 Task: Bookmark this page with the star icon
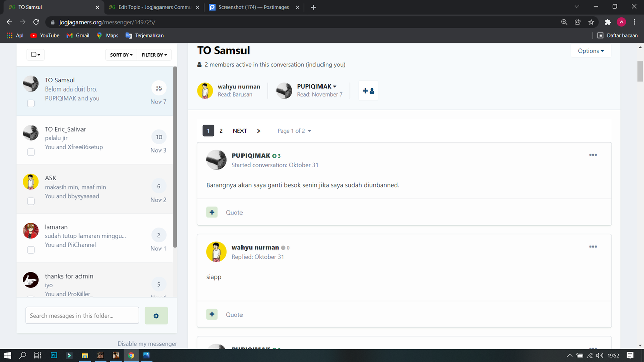[x=591, y=22]
